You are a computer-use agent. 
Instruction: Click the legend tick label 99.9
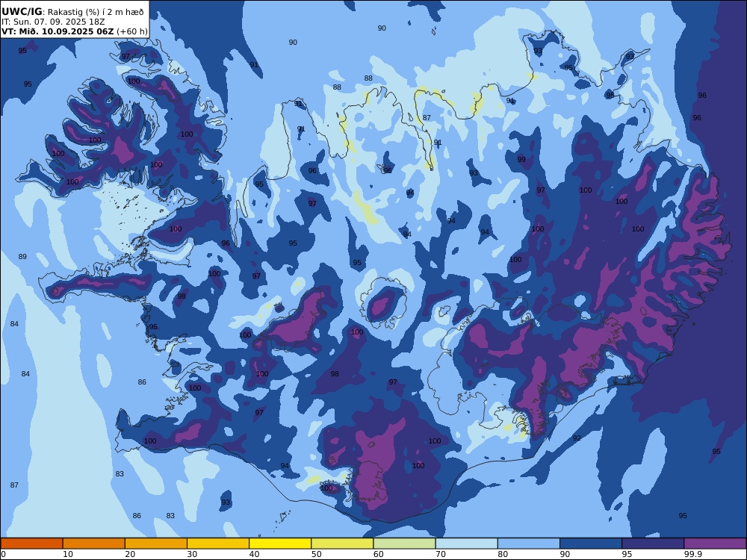click(x=693, y=554)
